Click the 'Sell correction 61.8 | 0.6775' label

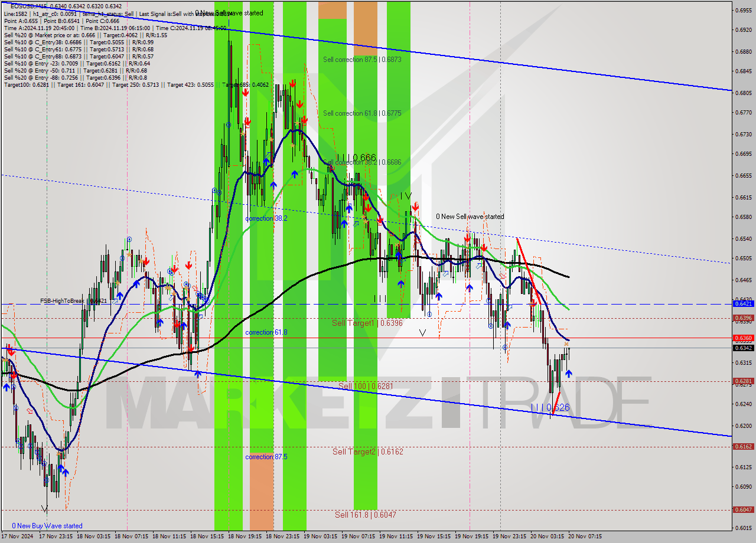pos(362,113)
